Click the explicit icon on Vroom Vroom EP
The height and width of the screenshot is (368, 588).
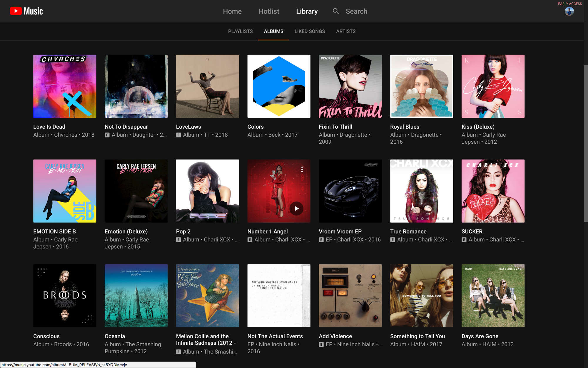coord(321,240)
